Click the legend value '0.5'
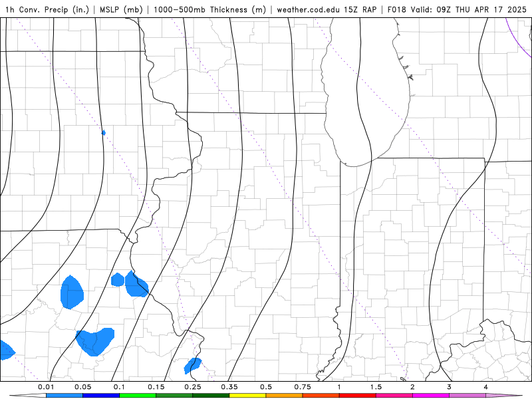Viewport: 532px width, 399px height. (266, 387)
